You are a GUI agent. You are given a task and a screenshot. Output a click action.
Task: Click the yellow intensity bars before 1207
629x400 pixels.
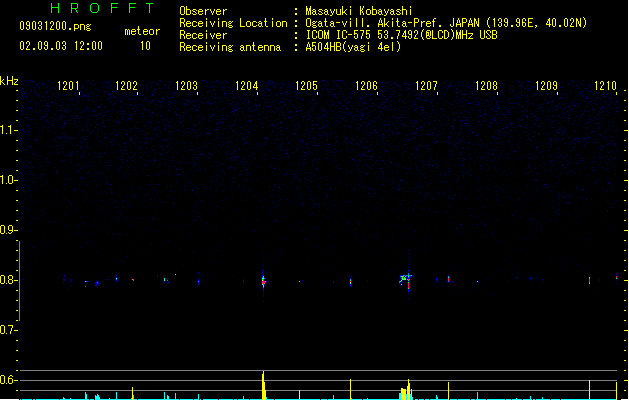coord(406,390)
